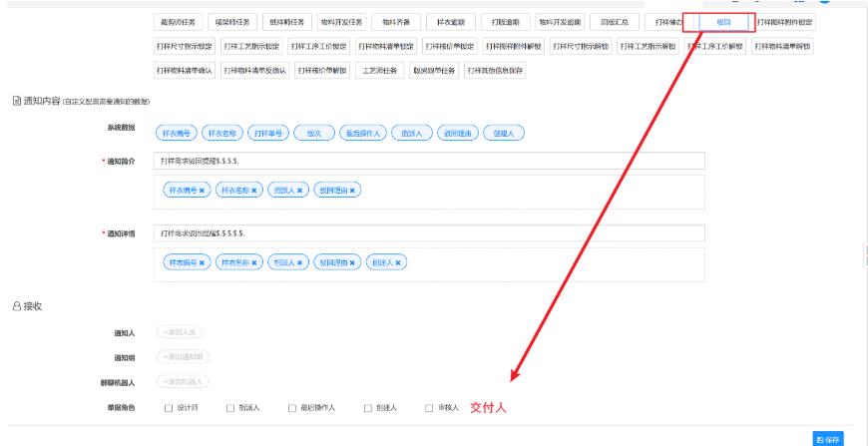Insert the 打样单号 system data tag
This screenshot has height=446, width=868.
pos(267,133)
